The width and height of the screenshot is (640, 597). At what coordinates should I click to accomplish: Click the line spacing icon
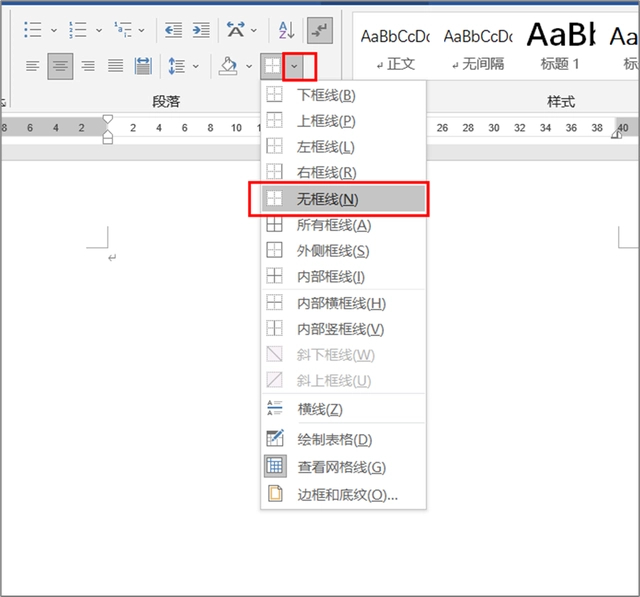177,66
